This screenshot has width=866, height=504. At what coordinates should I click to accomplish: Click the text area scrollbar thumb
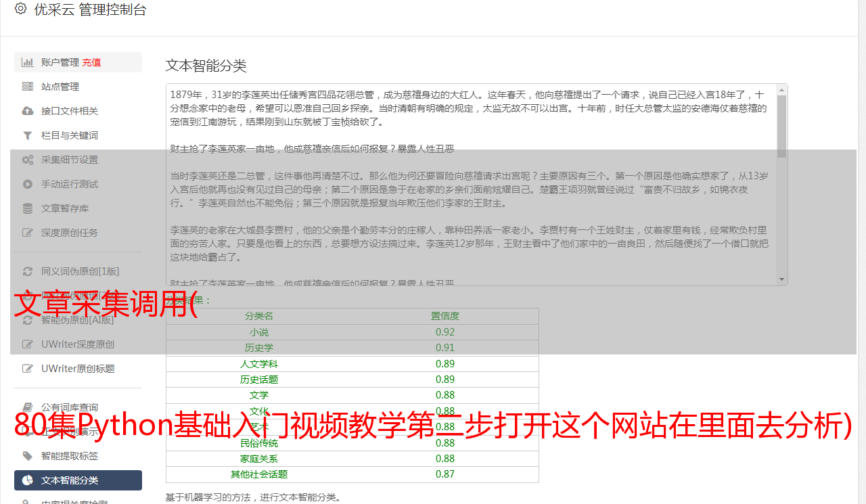pos(782,127)
